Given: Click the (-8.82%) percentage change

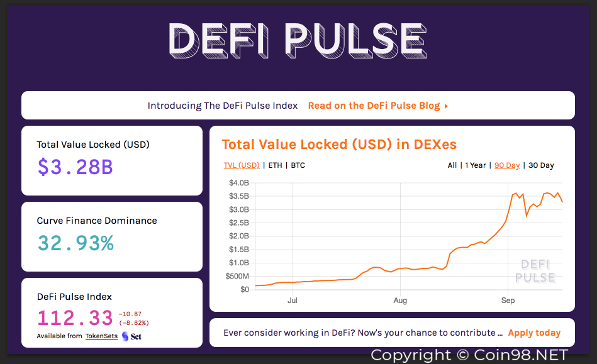Looking at the screenshot, I should click(x=134, y=323).
